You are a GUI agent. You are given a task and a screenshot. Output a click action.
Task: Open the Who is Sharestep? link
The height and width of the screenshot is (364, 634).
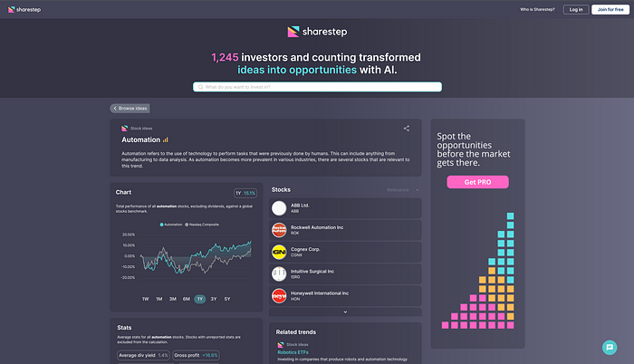tap(537, 9)
